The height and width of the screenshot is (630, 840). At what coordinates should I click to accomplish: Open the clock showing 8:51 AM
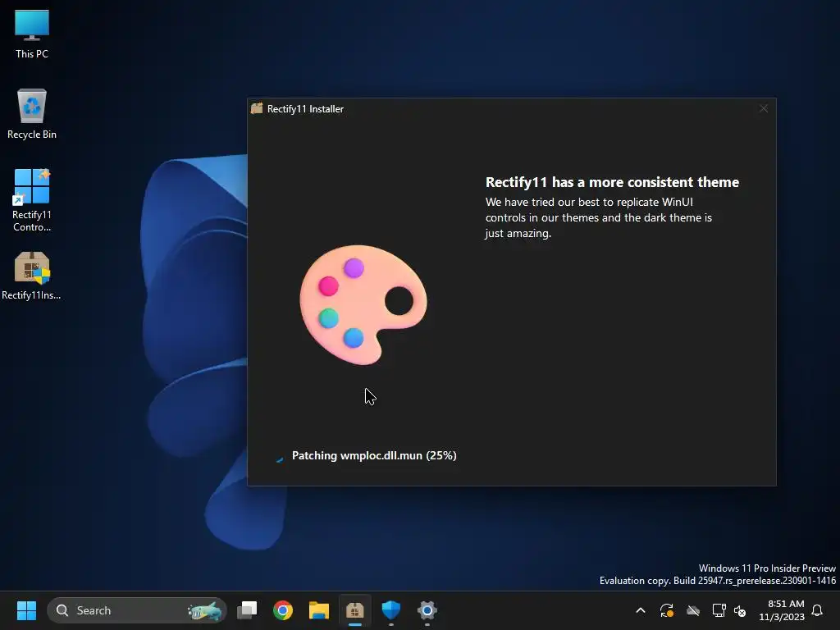click(x=782, y=610)
